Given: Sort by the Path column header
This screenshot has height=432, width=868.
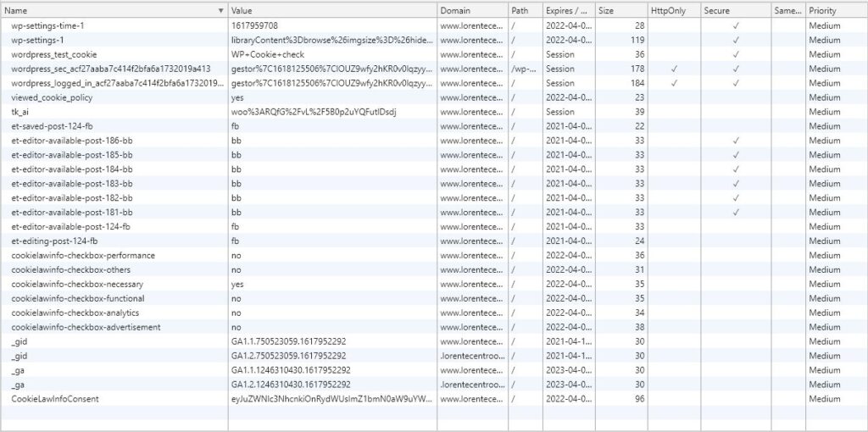Looking at the screenshot, I should click(525, 10).
